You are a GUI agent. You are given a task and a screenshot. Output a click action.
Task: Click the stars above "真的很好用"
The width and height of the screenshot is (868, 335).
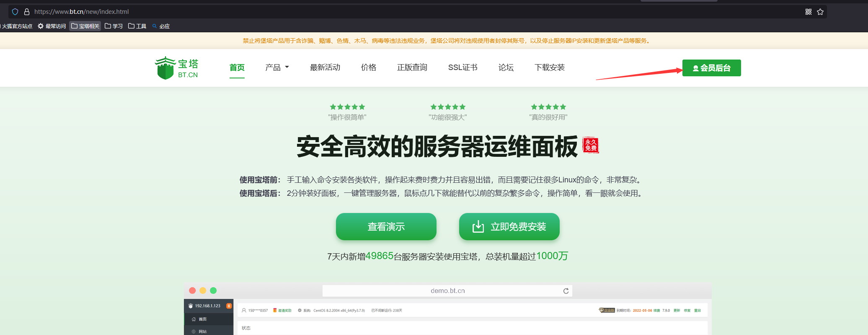pyautogui.click(x=548, y=107)
